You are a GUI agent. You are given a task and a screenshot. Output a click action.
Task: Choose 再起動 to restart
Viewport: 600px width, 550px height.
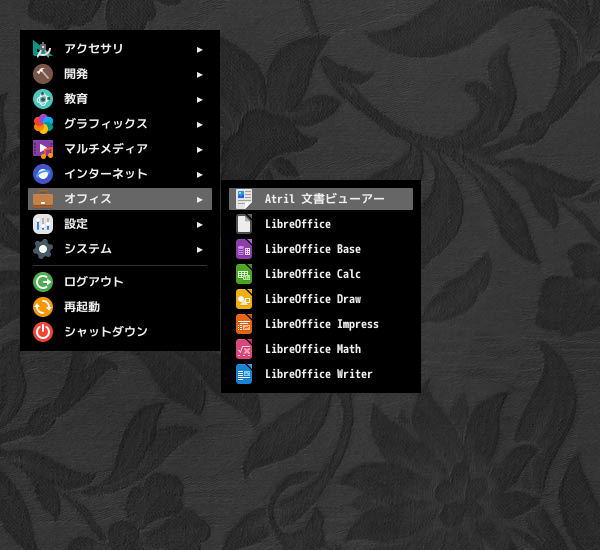click(120, 307)
